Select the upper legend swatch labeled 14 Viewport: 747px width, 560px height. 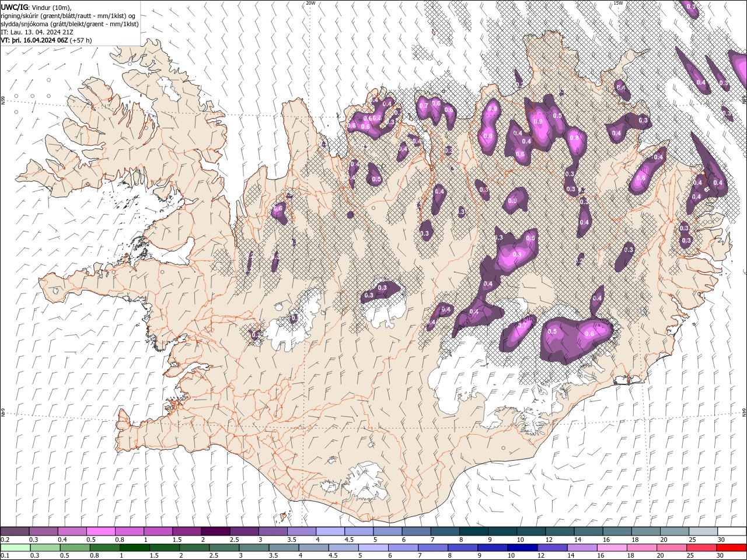click(x=589, y=531)
